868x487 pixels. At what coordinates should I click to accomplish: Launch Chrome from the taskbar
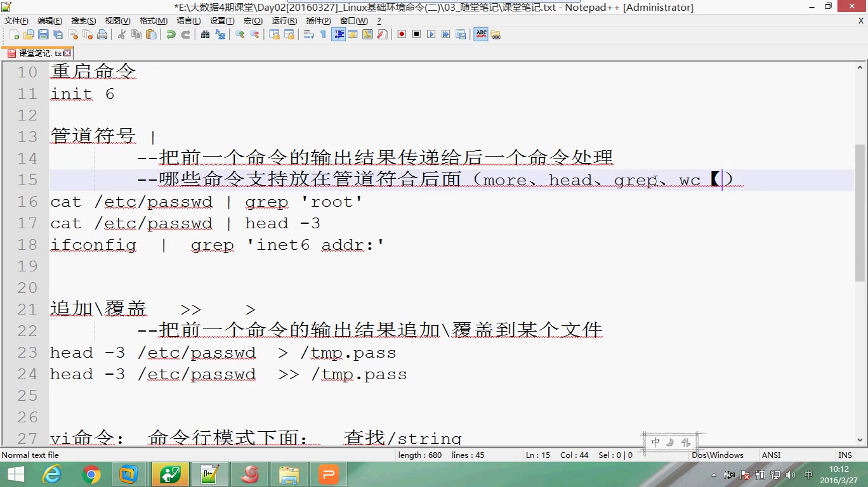(x=90, y=474)
